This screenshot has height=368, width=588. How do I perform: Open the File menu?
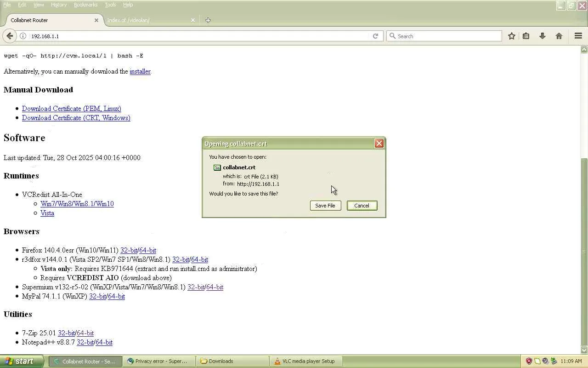(7, 5)
